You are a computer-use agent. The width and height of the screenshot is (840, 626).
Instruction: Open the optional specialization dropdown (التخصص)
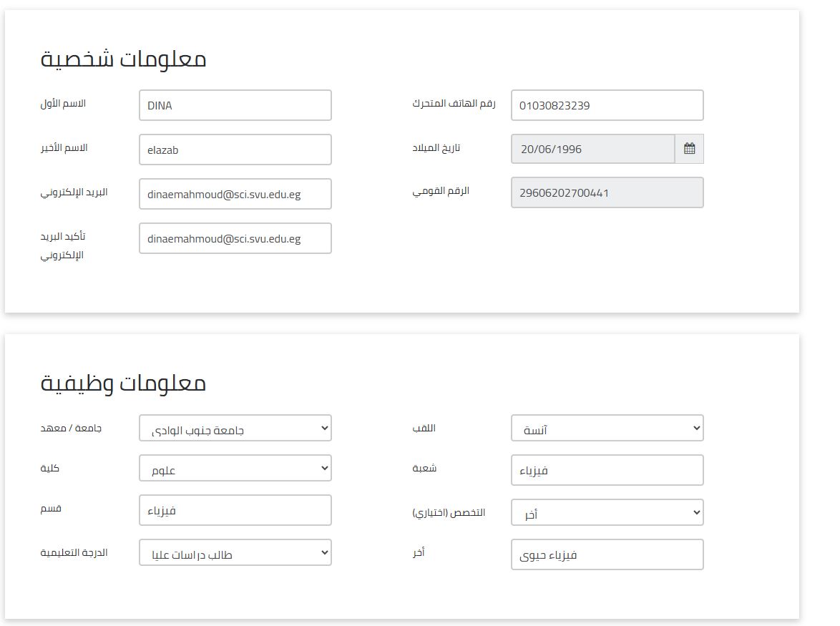point(607,513)
